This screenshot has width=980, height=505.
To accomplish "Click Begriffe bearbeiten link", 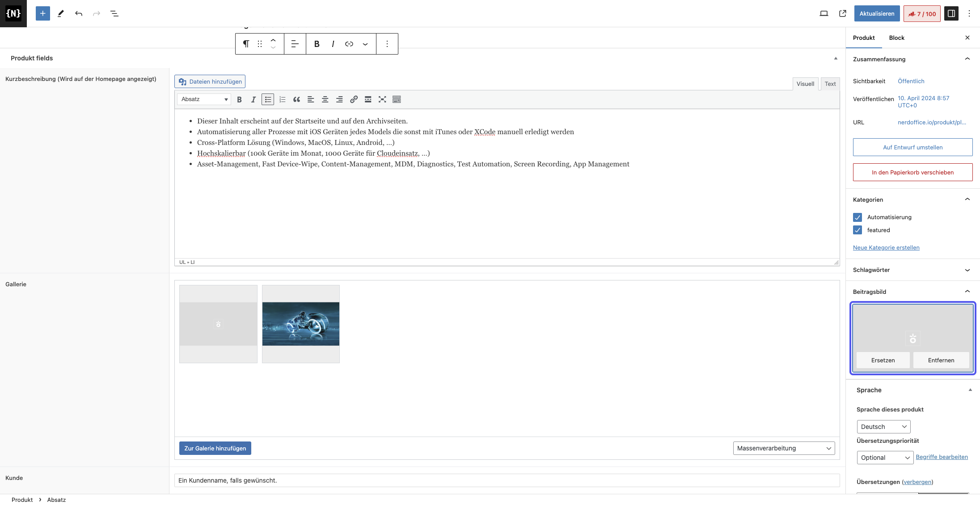I will [942, 457].
